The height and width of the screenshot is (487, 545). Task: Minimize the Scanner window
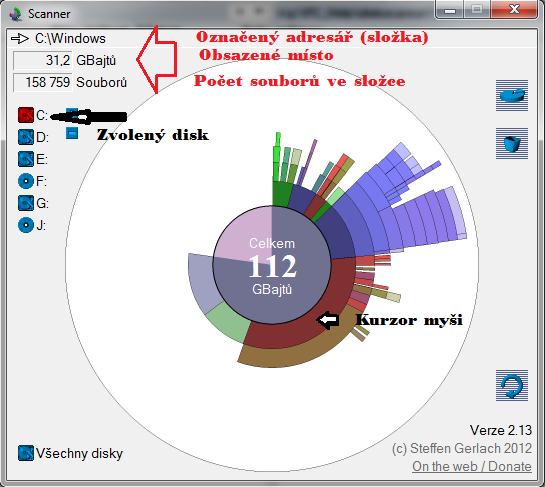[x=449, y=10]
